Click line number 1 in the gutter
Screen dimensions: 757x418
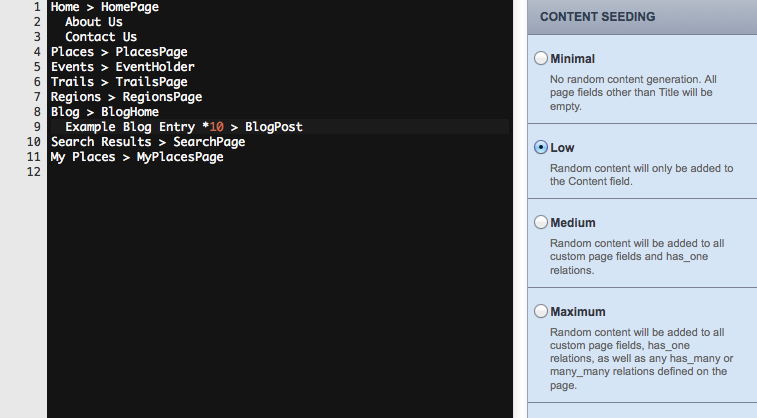(x=36, y=7)
